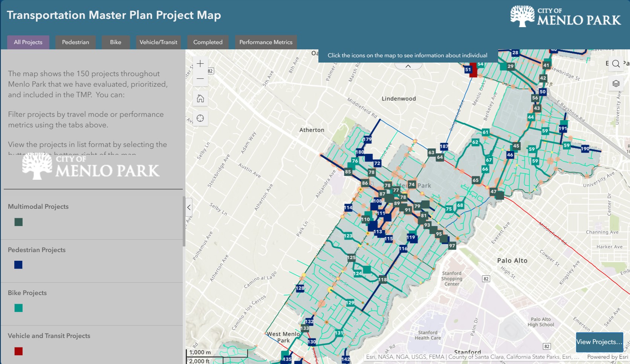Image resolution: width=630 pixels, height=364 pixels.
Task: Click the Palo Alto map label
Action: [512, 260]
